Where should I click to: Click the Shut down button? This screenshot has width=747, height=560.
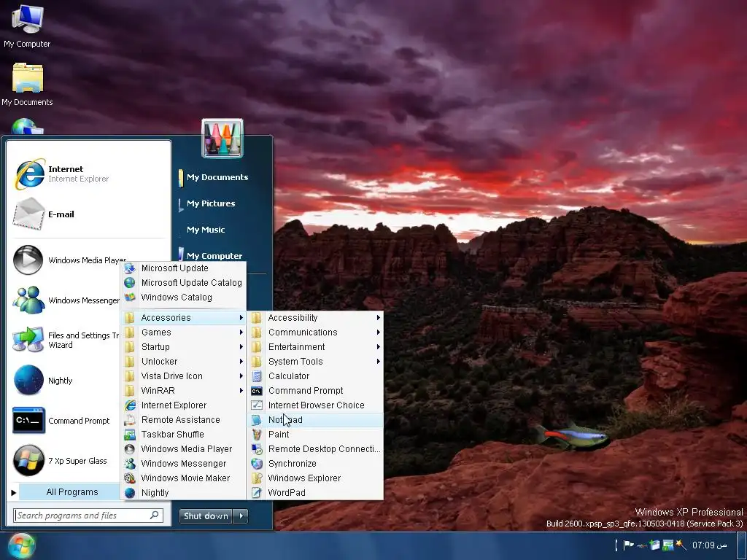pyautogui.click(x=206, y=516)
